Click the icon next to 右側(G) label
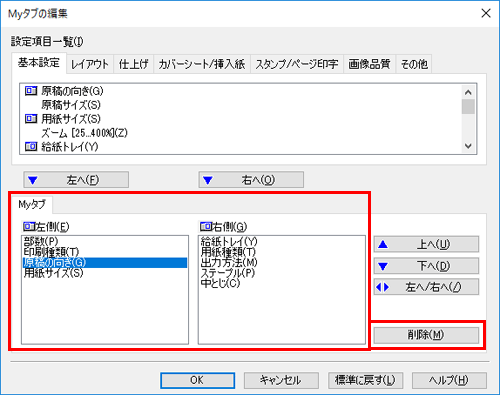This screenshot has width=500, height=395. point(206,227)
